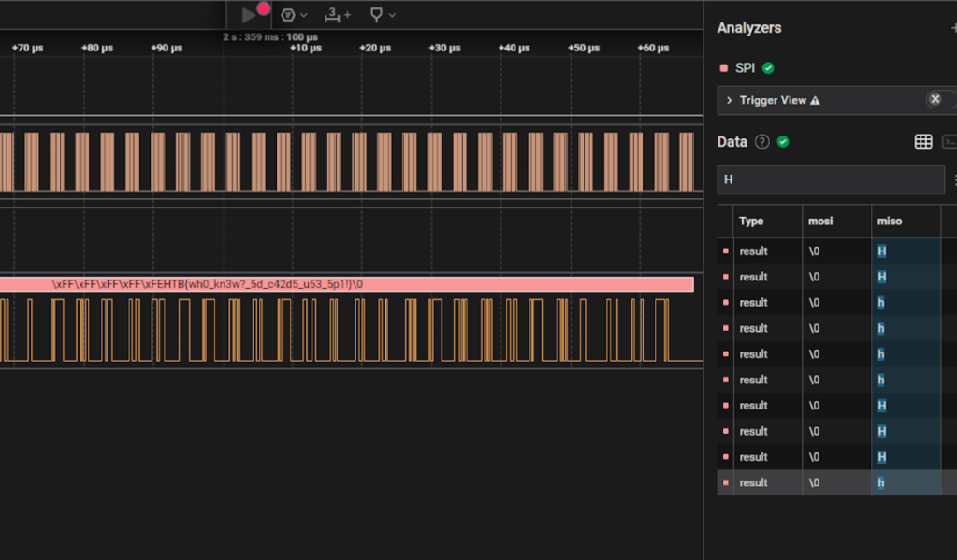The height and width of the screenshot is (560, 957).
Task: Click the +60 µs timeline tick
Action: point(654,49)
